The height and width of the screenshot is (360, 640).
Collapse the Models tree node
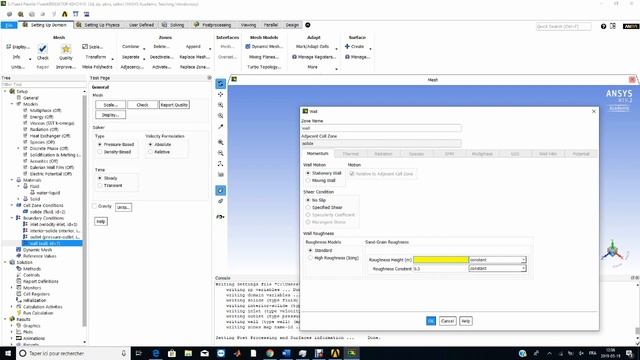pos(12,104)
